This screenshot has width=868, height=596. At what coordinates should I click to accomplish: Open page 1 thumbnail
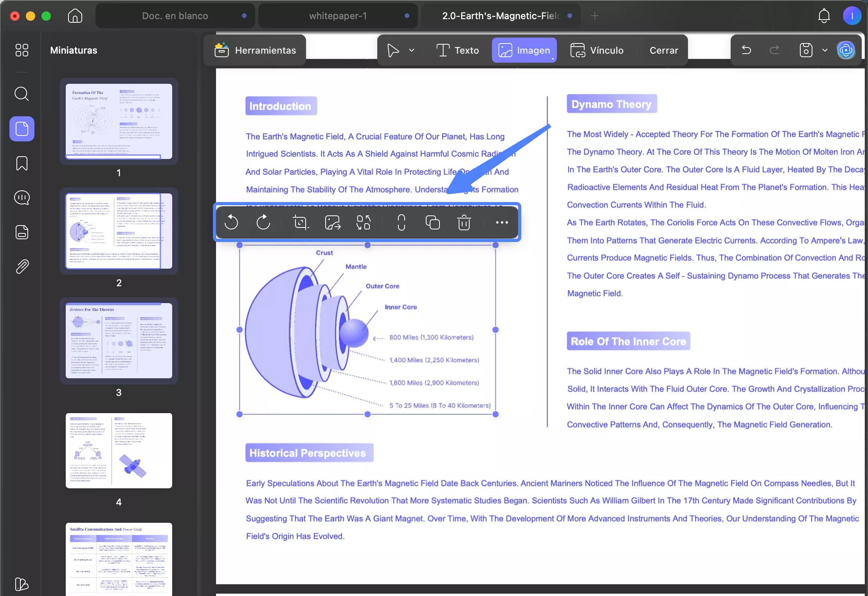click(x=119, y=121)
